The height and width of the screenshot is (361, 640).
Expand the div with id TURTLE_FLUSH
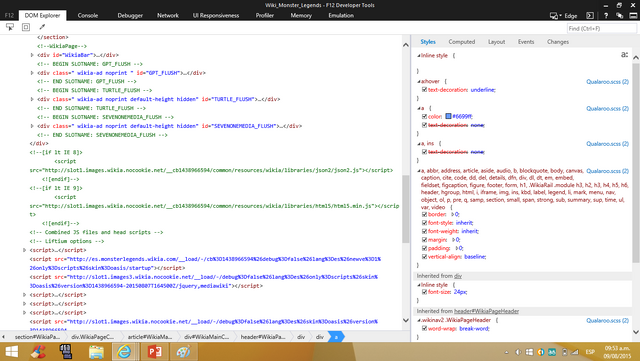(32, 99)
